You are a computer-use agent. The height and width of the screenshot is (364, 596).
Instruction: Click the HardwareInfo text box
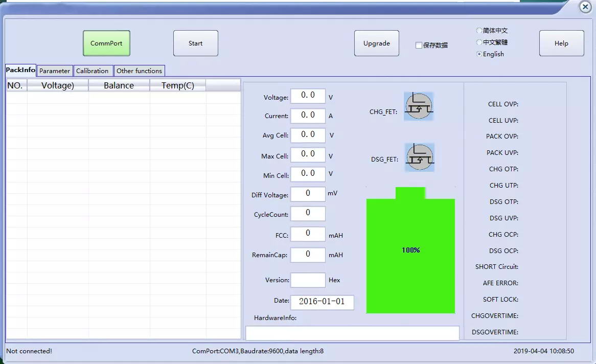coord(352,333)
